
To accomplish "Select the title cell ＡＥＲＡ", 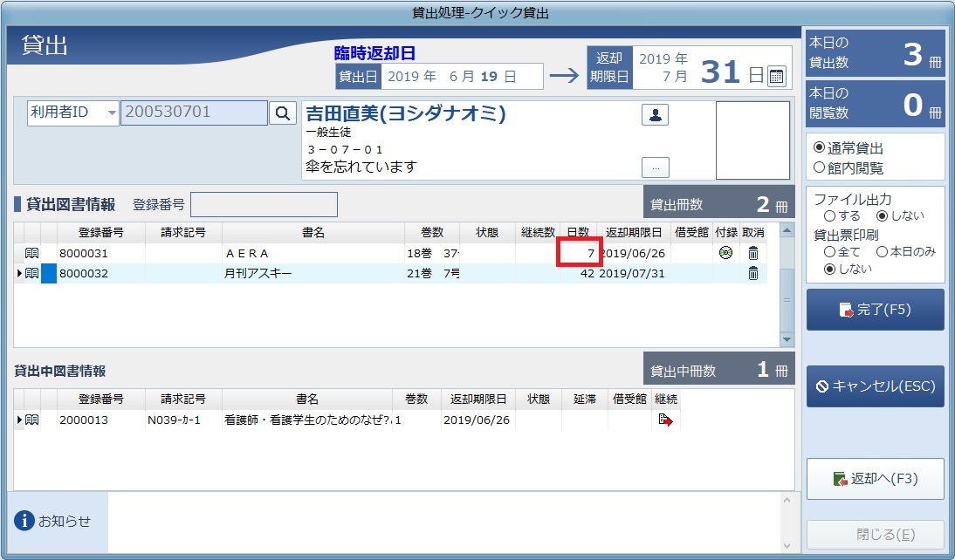I will click(x=313, y=253).
